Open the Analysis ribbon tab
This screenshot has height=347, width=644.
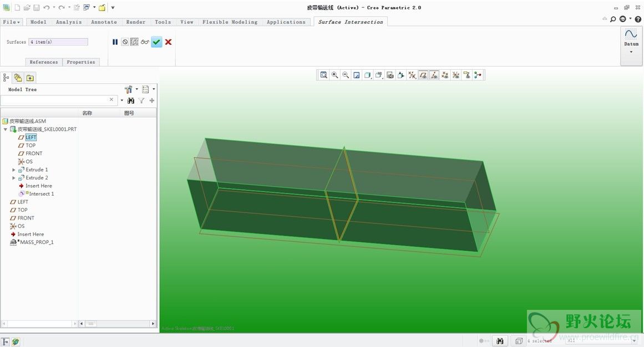[69, 22]
